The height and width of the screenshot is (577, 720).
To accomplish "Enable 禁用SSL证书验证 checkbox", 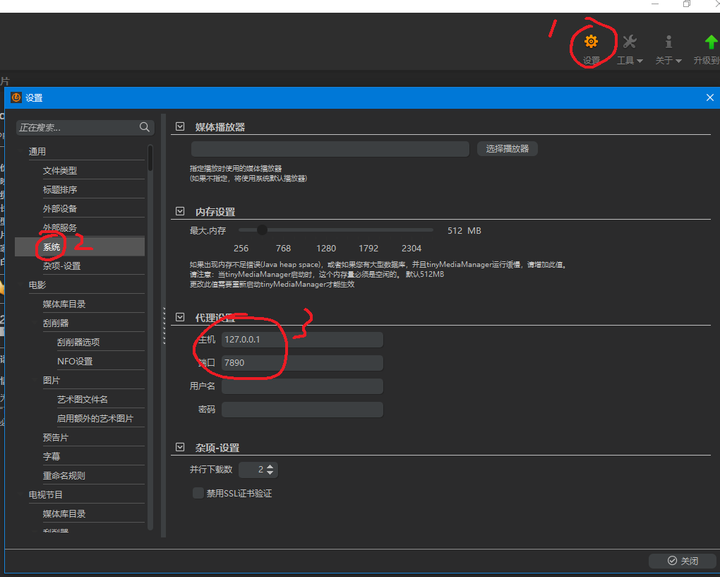I will [x=198, y=493].
